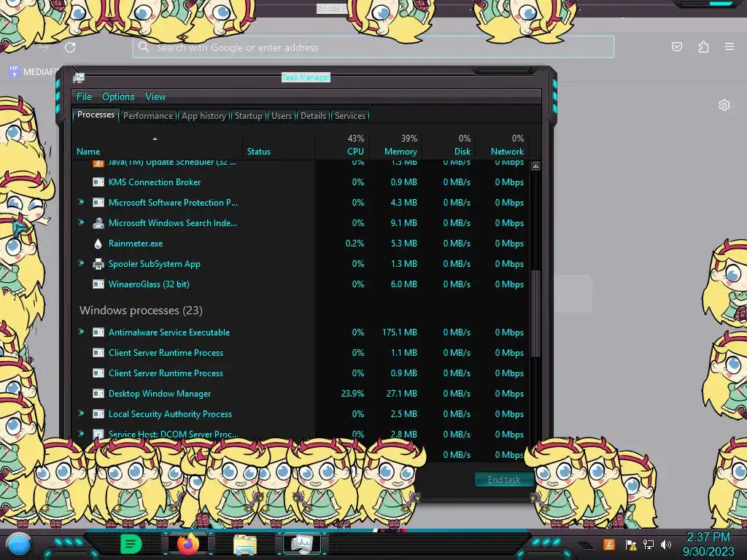Image resolution: width=747 pixels, height=560 pixels.
Task: Open the Firefox extensions puzzle icon
Action: click(x=703, y=47)
